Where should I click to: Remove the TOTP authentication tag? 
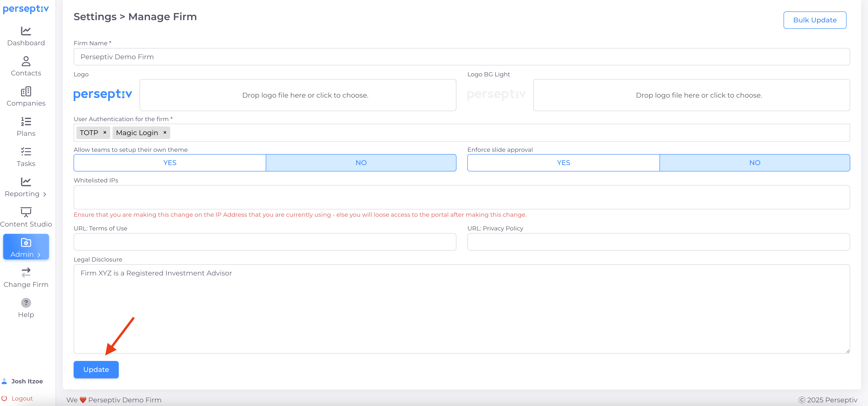(105, 133)
